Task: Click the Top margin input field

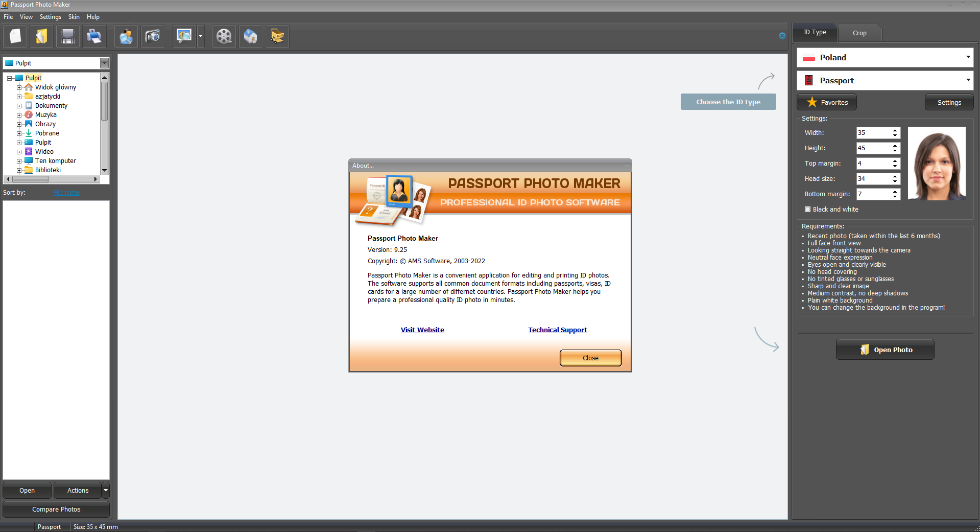Action: coord(874,164)
